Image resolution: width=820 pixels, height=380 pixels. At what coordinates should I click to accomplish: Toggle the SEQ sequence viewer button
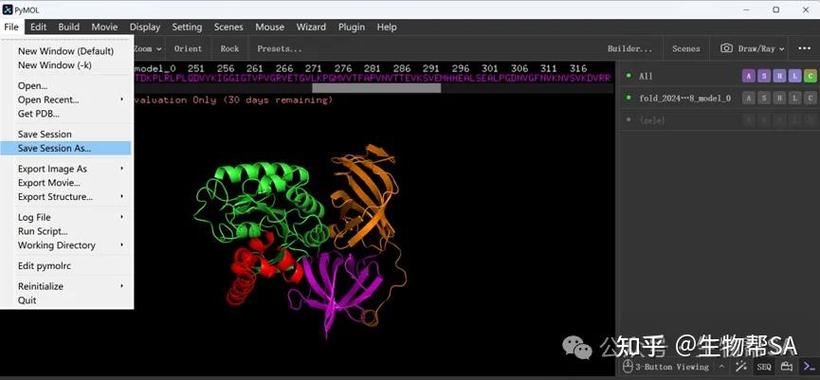point(764,367)
